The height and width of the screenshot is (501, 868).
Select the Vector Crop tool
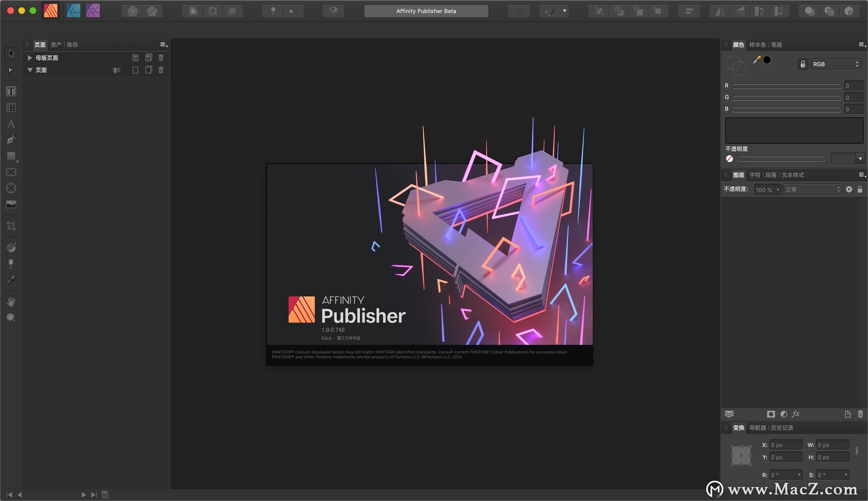coord(11,226)
